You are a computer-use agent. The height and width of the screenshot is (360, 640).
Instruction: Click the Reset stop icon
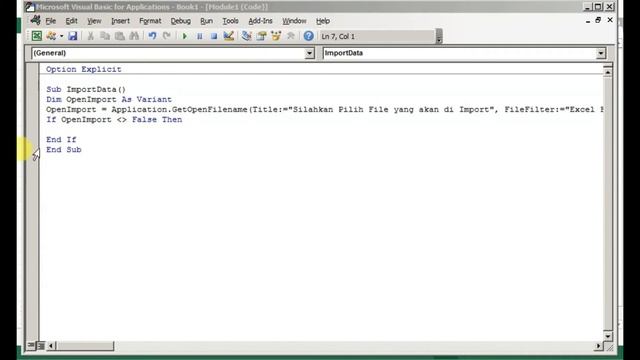pos(214,36)
